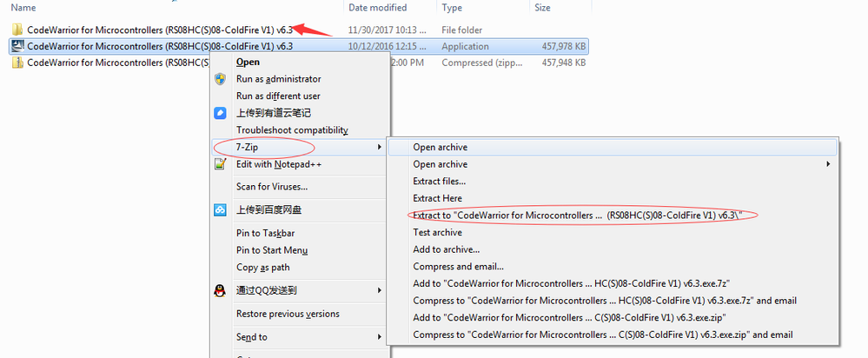This screenshot has width=868, height=358.
Task: Select Run as different user
Action: click(x=278, y=96)
